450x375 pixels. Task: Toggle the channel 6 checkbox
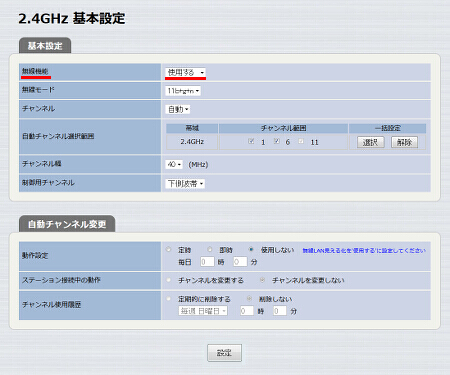(x=277, y=141)
